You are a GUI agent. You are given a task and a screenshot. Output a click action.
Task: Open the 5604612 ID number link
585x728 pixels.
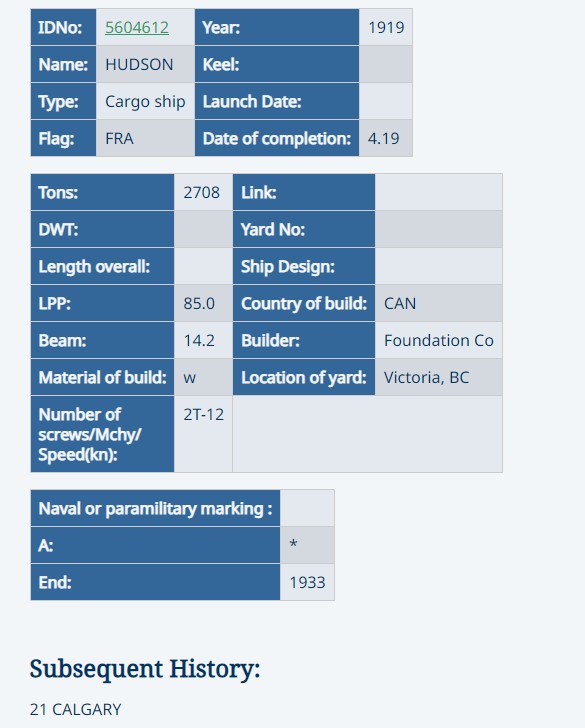tap(137, 27)
